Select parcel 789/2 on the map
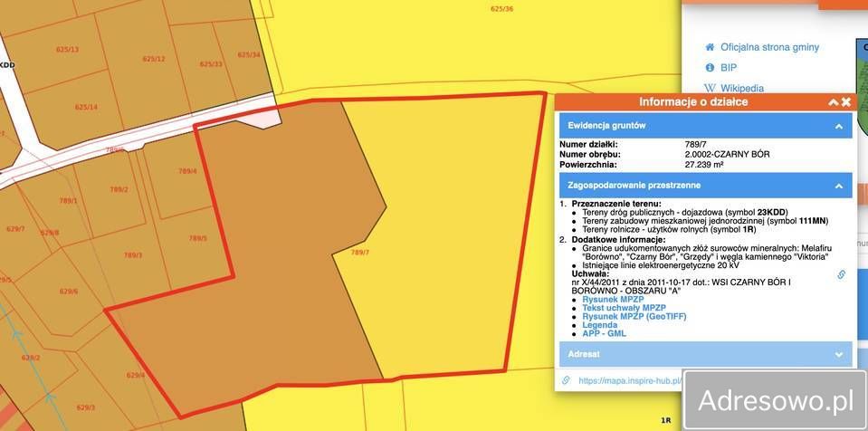 (x=119, y=189)
